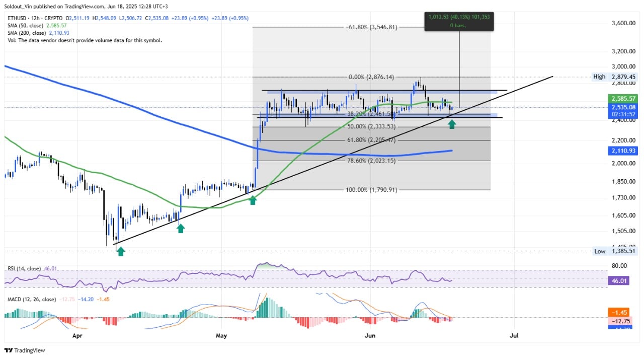Click the 1,850.00 price scale label

(622, 181)
